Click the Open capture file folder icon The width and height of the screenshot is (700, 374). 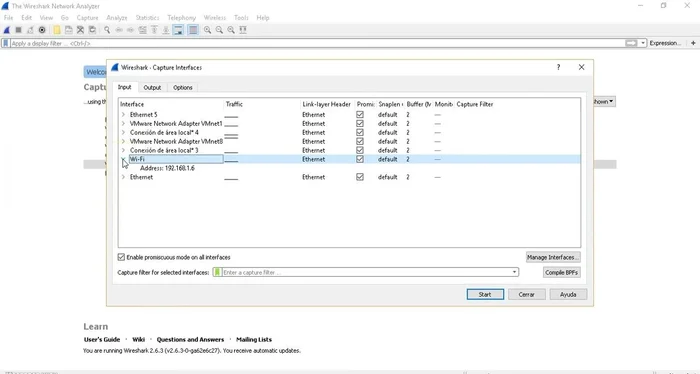tap(57, 30)
